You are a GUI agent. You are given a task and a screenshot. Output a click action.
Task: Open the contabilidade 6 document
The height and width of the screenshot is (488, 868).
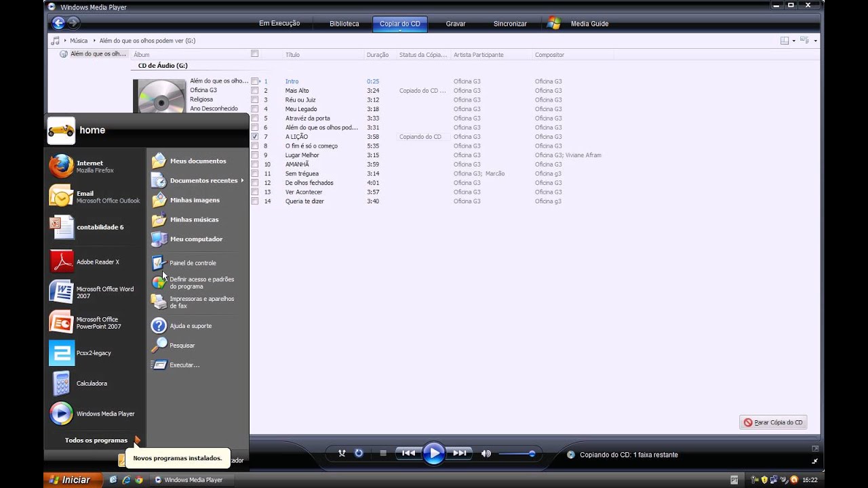click(x=95, y=227)
